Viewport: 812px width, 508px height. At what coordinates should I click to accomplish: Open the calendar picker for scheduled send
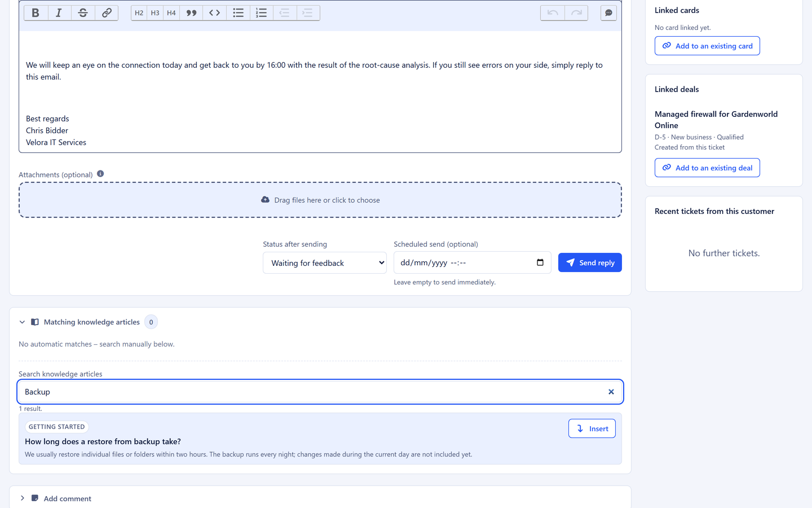[x=540, y=262]
